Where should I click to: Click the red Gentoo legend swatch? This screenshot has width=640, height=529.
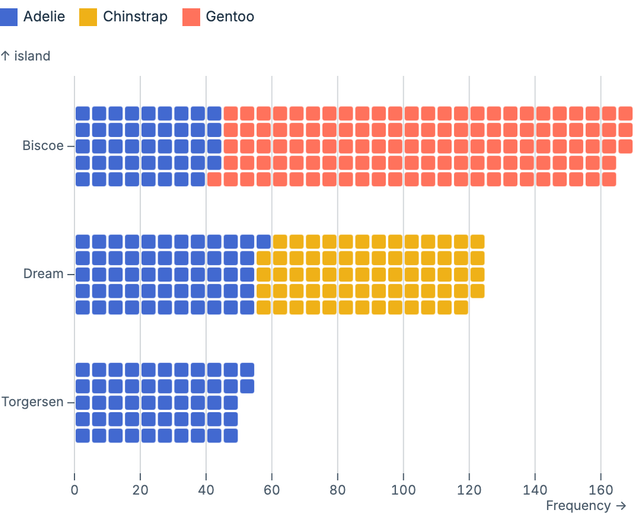(x=190, y=17)
